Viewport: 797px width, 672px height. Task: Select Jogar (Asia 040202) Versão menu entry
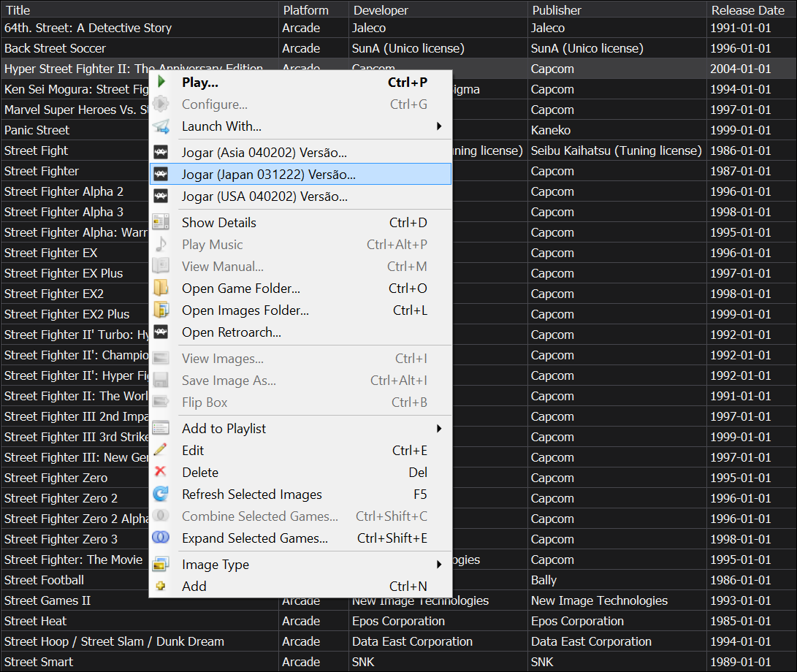coord(300,152)
